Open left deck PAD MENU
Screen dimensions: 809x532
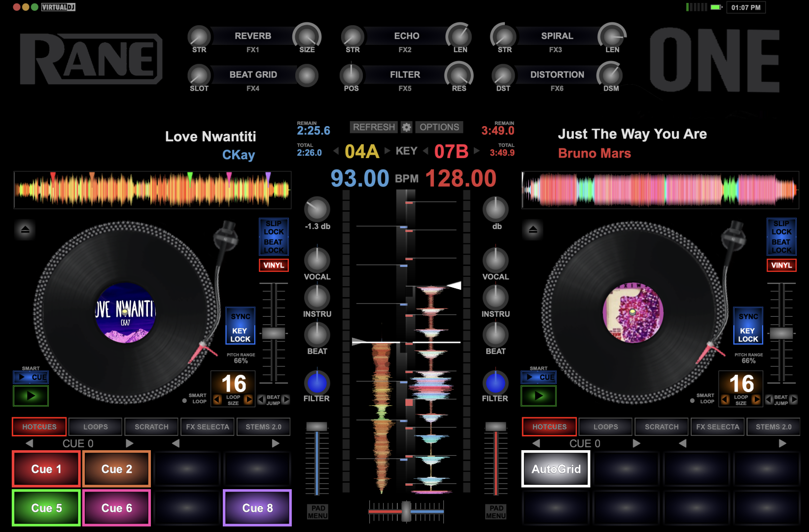(318, 512)
